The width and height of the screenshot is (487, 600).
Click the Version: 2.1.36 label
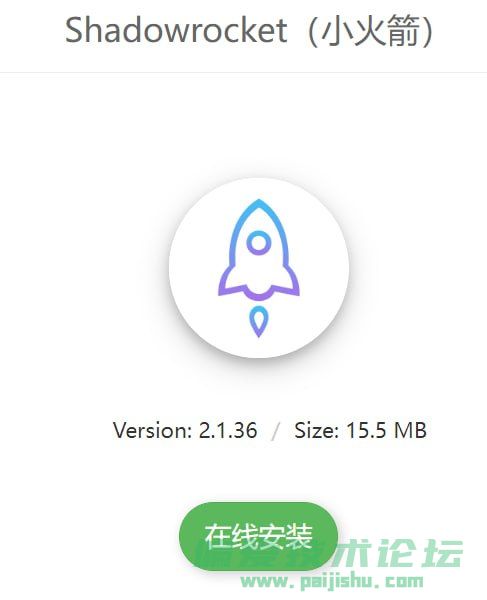click(185, 430)
